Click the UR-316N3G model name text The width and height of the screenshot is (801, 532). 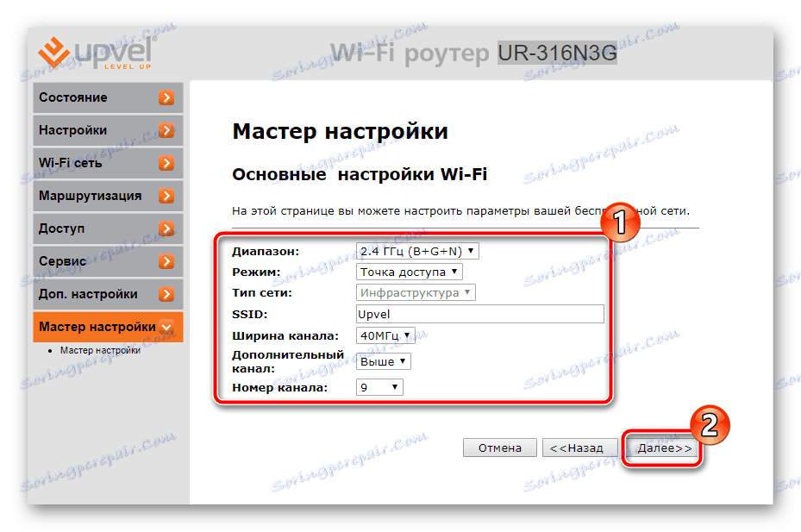point(557,53)
